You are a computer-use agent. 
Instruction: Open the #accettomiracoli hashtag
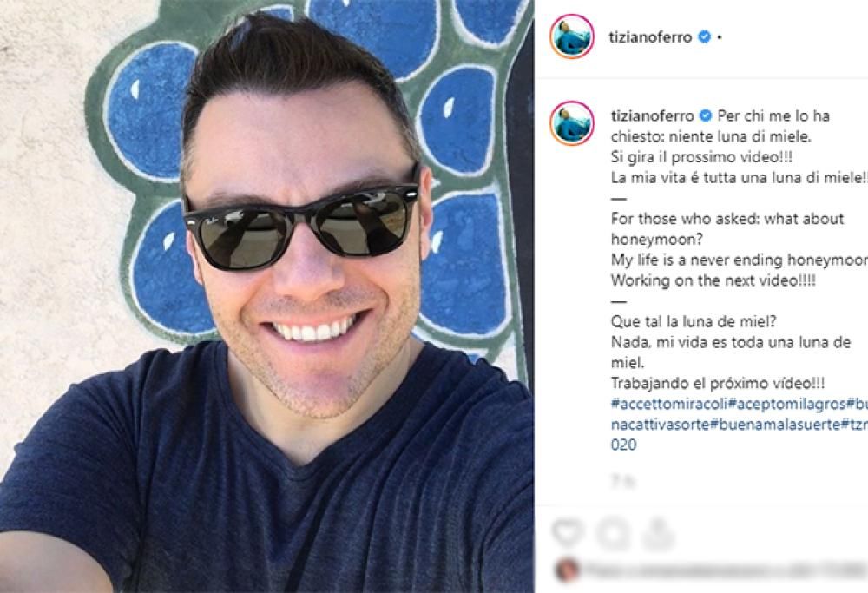click(x=668, y=404)
